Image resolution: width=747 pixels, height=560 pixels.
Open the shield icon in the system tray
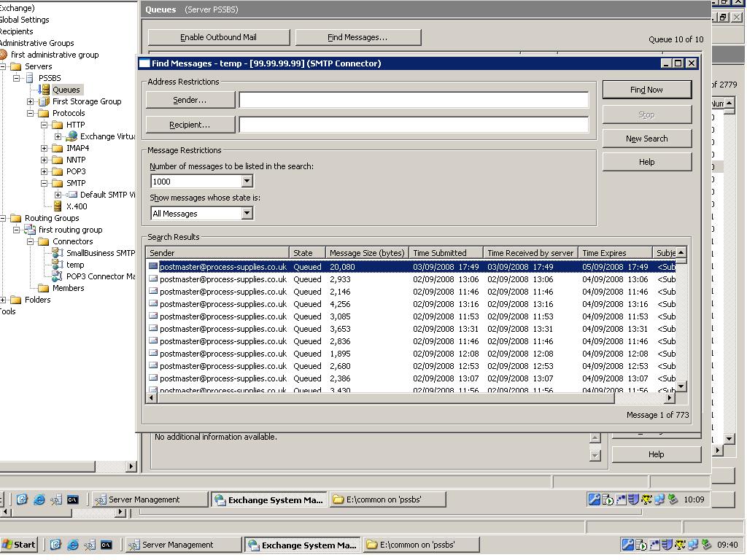tap(666, 545)
